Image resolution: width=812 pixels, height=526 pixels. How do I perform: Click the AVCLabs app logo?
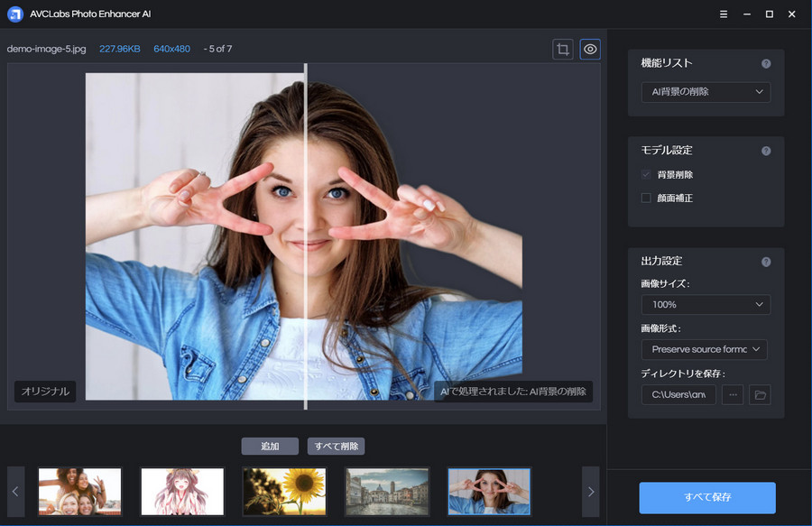[15, 14]
